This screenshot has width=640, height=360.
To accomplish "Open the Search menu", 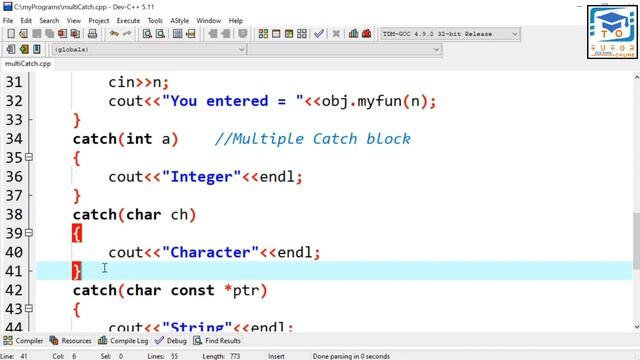I will 49,20.
